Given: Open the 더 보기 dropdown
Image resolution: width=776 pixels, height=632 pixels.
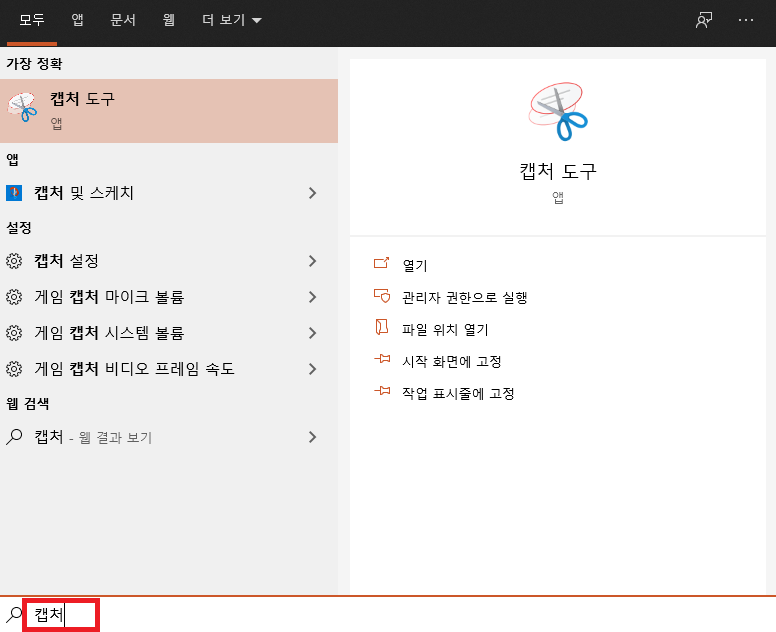Looking at the screenshot, I should click(x=232, y=20).
